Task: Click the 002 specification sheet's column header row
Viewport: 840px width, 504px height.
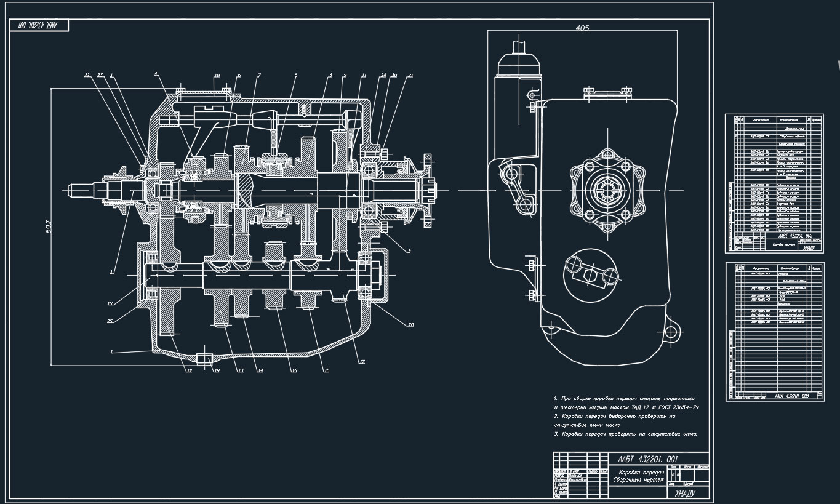Action: pyautogui.click(x=777, y=119)
